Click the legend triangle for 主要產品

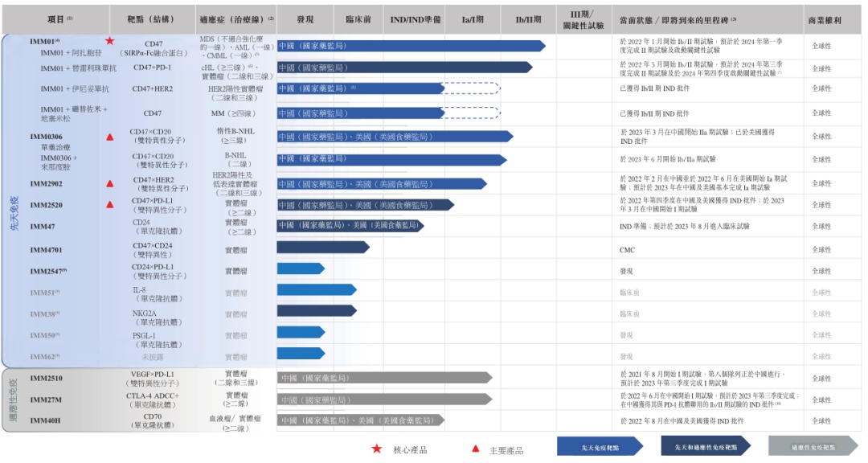475,449
